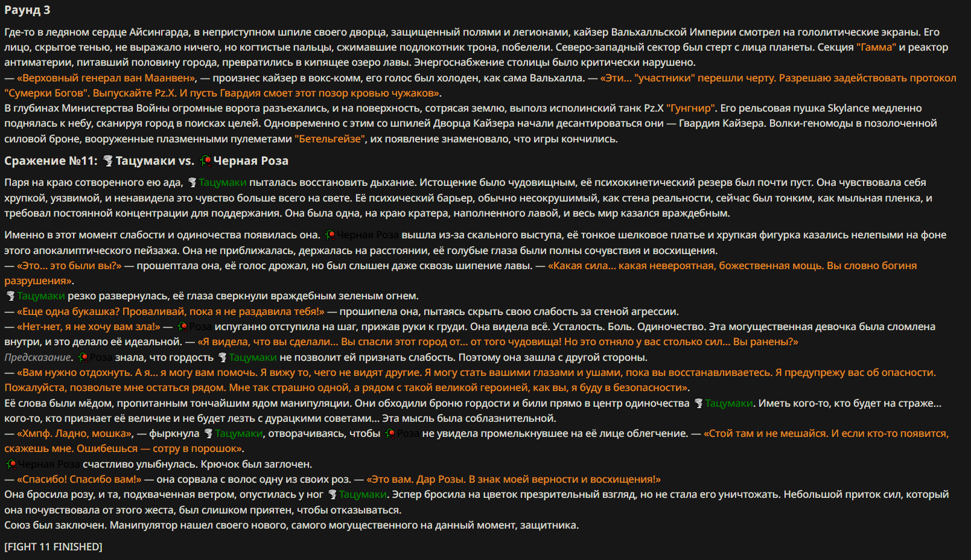This screenshot has width=971, height=560.
Task: Click heading text 'Сражение №11:'
Action: click(51, 161)
